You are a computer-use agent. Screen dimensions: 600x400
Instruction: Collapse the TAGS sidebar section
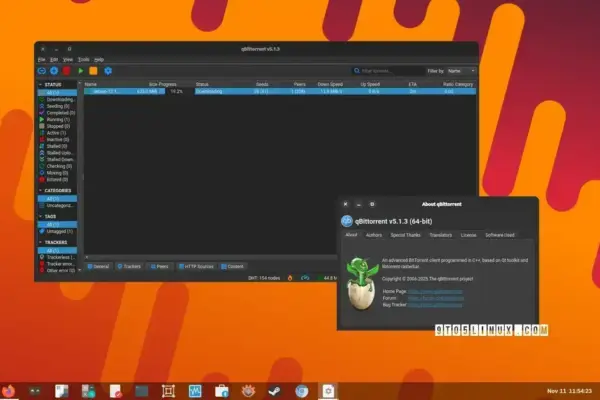click(x=41, y=216)
